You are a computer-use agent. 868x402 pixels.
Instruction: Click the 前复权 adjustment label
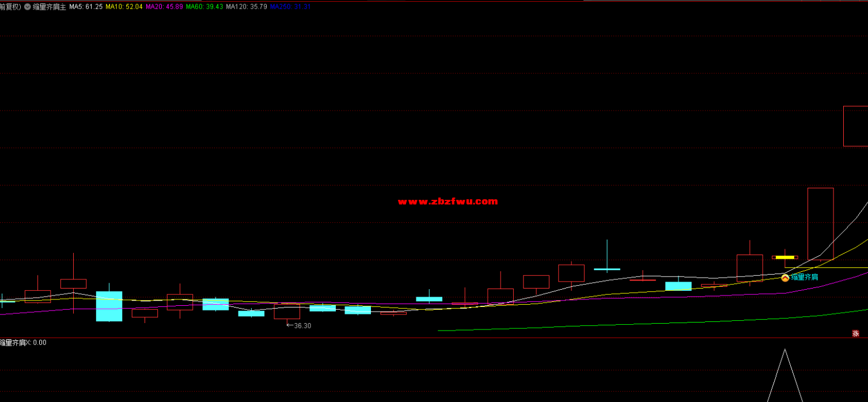click(10, 7)
